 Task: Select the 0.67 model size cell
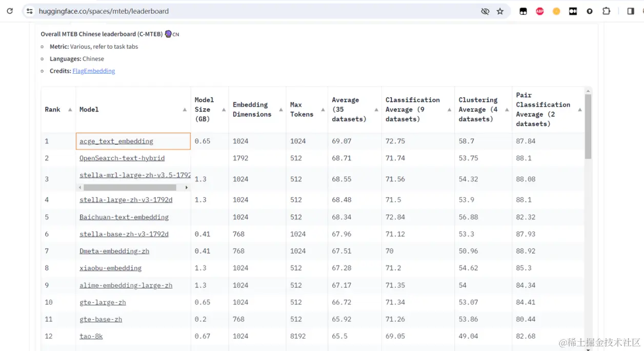pyautogui.click(x=210, y=336)
